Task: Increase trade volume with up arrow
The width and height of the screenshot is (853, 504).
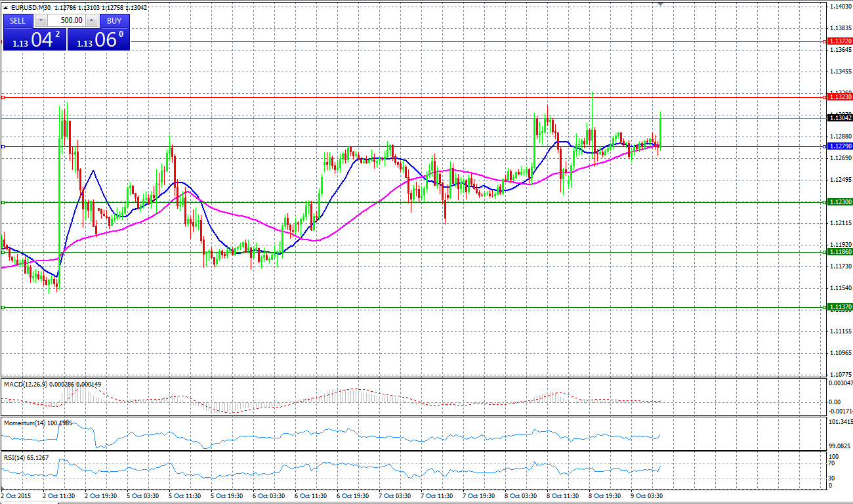Action: click(92, 20)
